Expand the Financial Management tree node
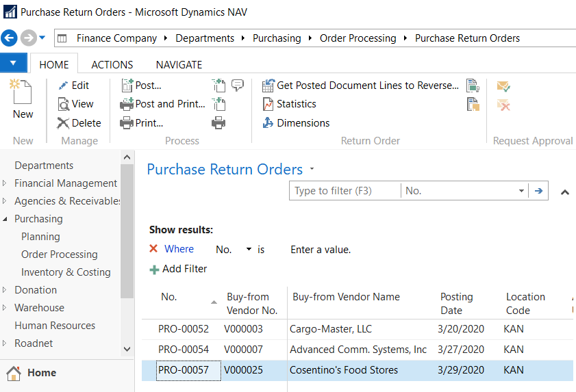Image resolution: width=576 pixels, height=392 pixels. tap(5, 183)
